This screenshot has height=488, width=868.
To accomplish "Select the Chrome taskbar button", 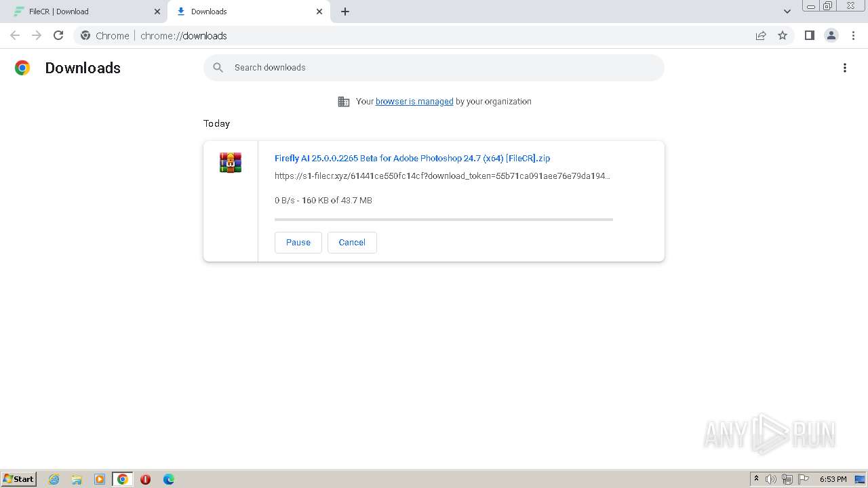I will (123, 479).
